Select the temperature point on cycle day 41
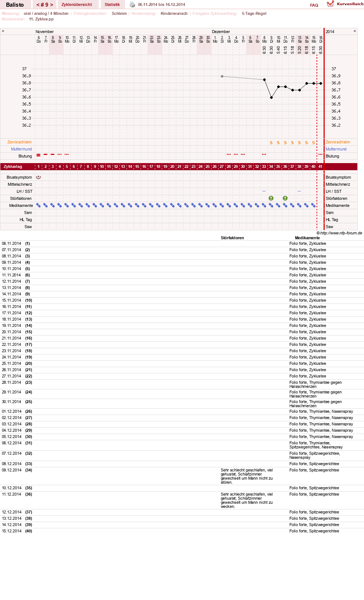The width and height of the screenshot is (364, 600). (x=321, y=83)
